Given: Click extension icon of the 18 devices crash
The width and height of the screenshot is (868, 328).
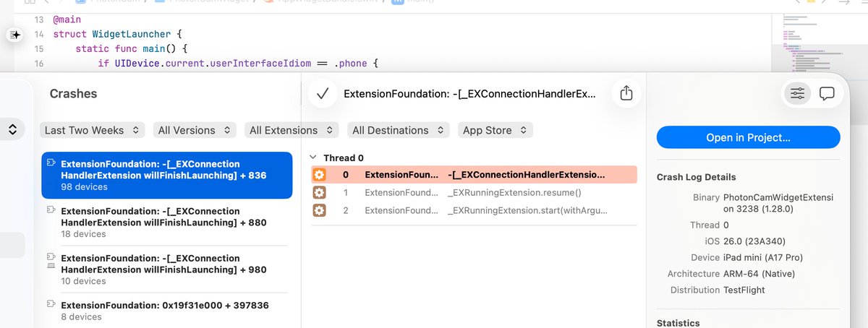Looking at the screenshot, I should click(51, 211).
